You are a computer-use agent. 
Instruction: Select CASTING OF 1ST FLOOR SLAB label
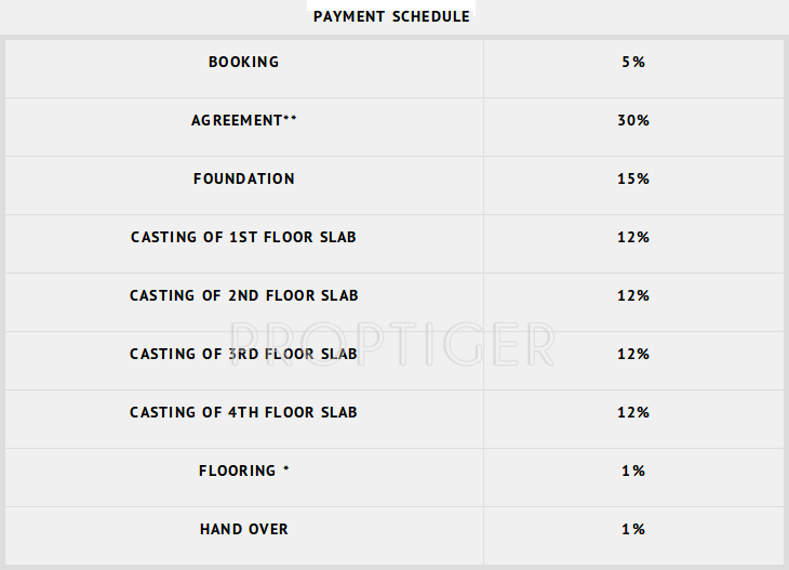[x=244, y=237]
